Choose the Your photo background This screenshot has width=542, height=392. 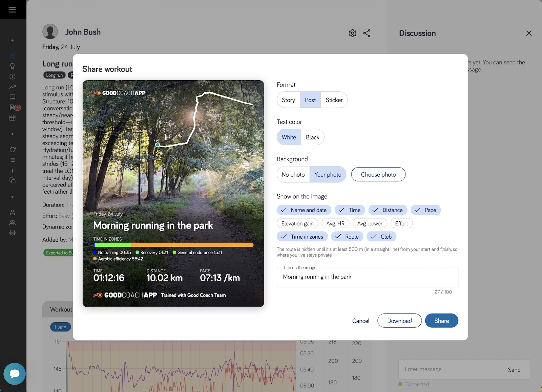tap(328, 174)
